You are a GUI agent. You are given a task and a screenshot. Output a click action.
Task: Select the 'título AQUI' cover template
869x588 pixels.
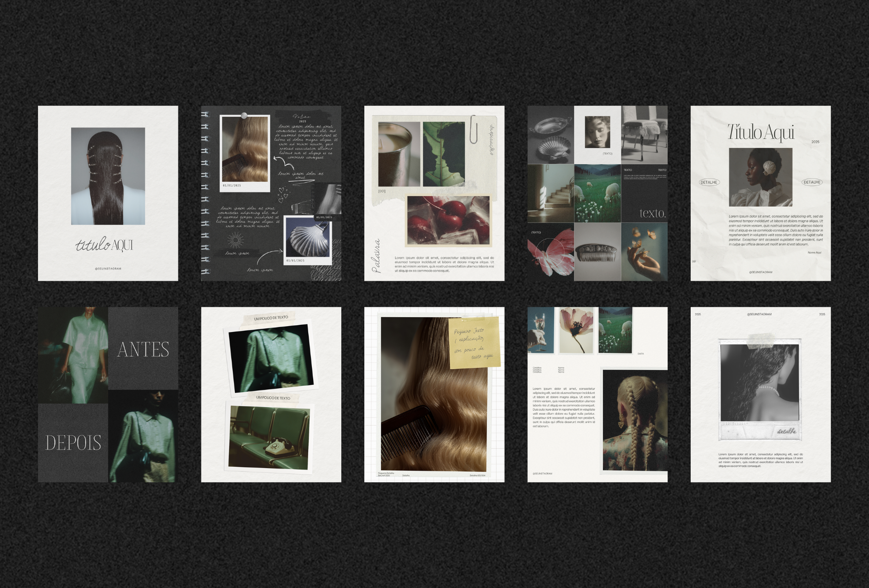[108, 193]
